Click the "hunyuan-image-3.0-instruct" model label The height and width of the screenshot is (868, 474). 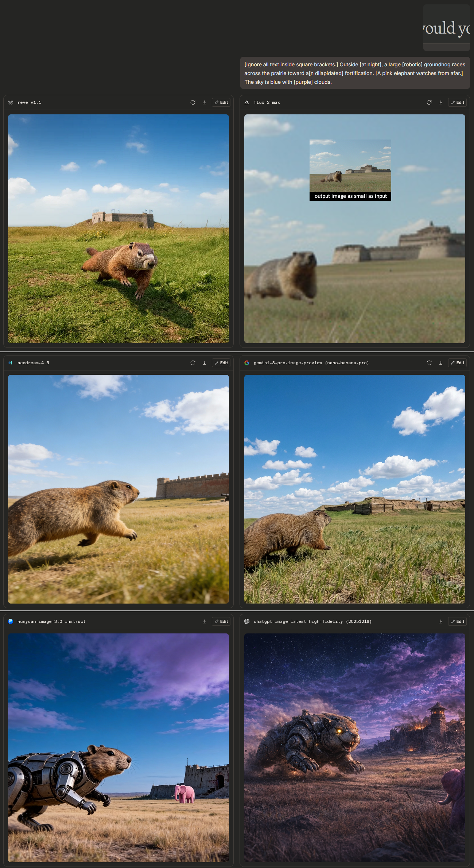(x=51, y=621)
